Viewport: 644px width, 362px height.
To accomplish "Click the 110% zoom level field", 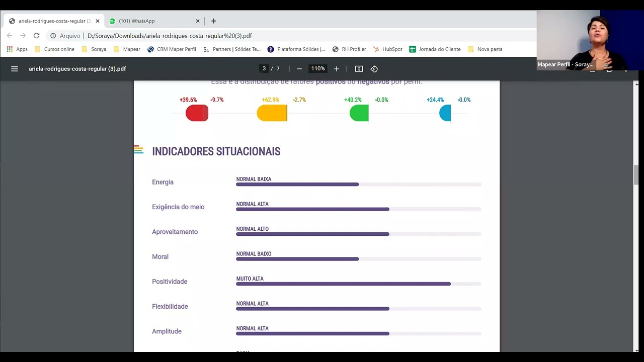I will (x=318, y=69).
